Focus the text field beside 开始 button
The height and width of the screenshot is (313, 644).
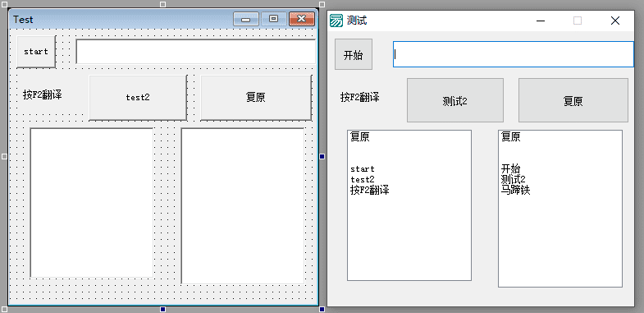pyautogui.click(x=514, y=54)
